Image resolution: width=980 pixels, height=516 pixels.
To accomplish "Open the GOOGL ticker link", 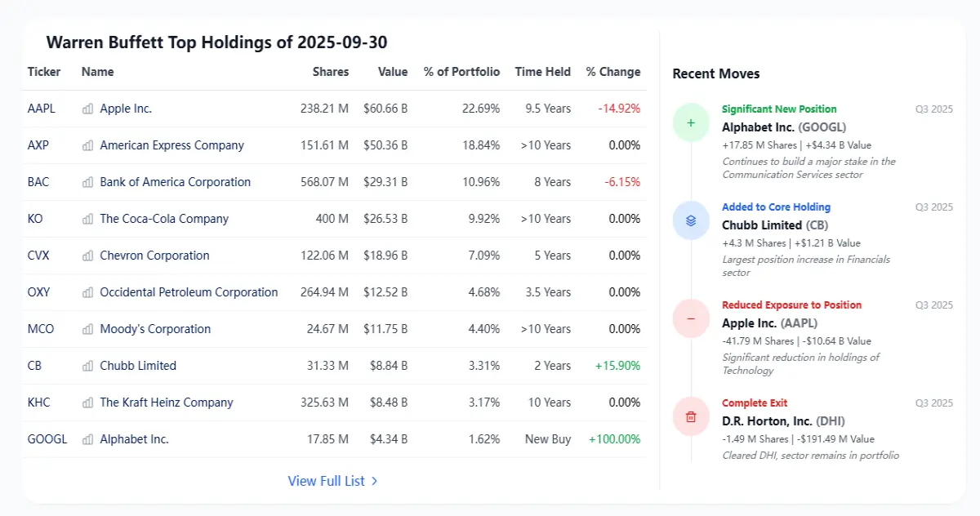I will 47,439.
